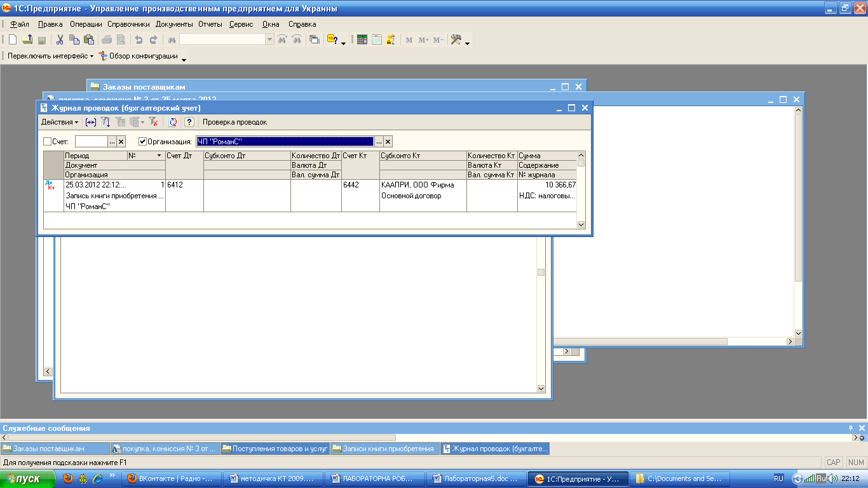Create a new document with the blank page icon
This screenshot has height=488, width=868.
point(13,39)
